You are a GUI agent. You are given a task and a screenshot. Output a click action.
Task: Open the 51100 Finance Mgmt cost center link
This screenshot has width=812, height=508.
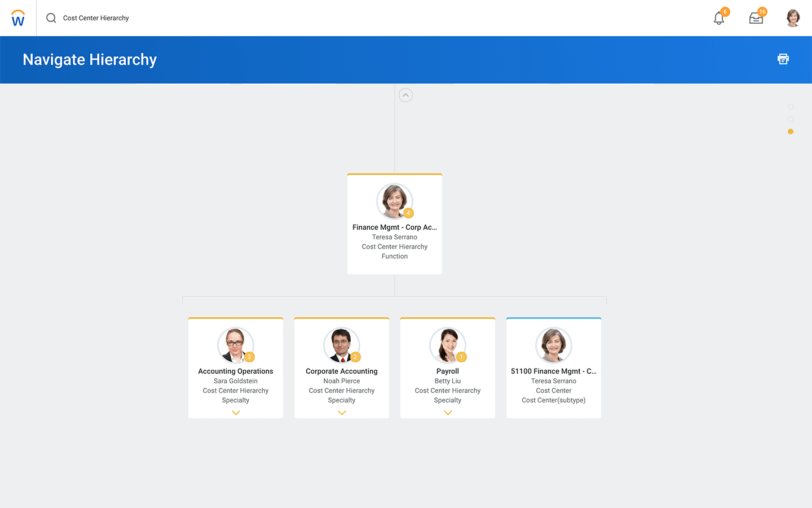click(x=553, y=371)
